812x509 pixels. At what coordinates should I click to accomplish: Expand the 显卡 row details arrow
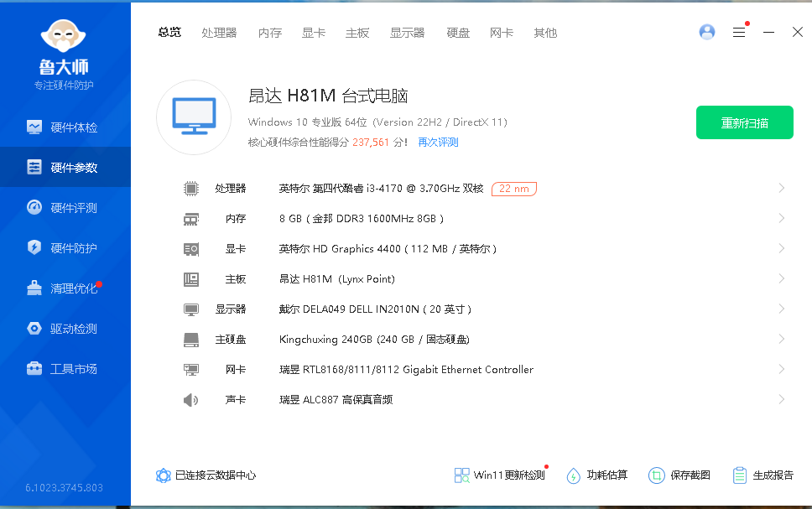point(781,249)
